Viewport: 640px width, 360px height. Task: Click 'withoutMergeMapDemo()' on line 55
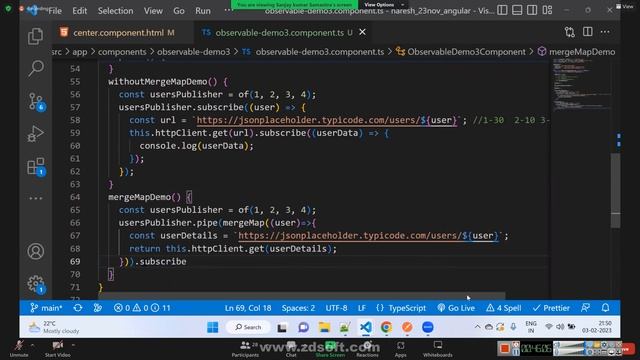click(162, 82)
